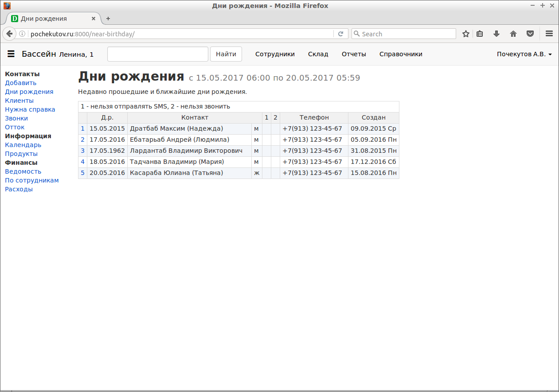Open the Отчеты menu
This screenshot has width=559, height=392.
[354, 54]
